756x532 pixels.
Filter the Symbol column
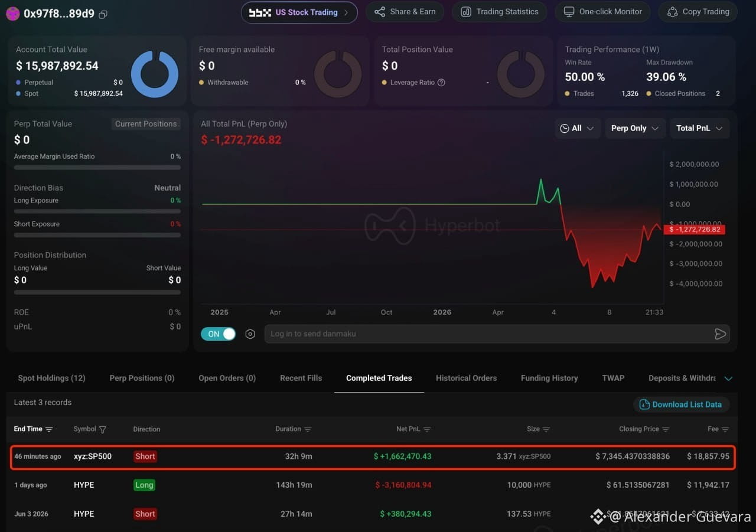tap(103, 429)
